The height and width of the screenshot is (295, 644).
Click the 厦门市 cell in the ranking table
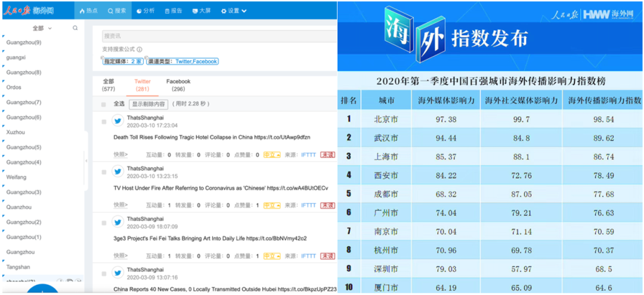[x=386, y=286]
